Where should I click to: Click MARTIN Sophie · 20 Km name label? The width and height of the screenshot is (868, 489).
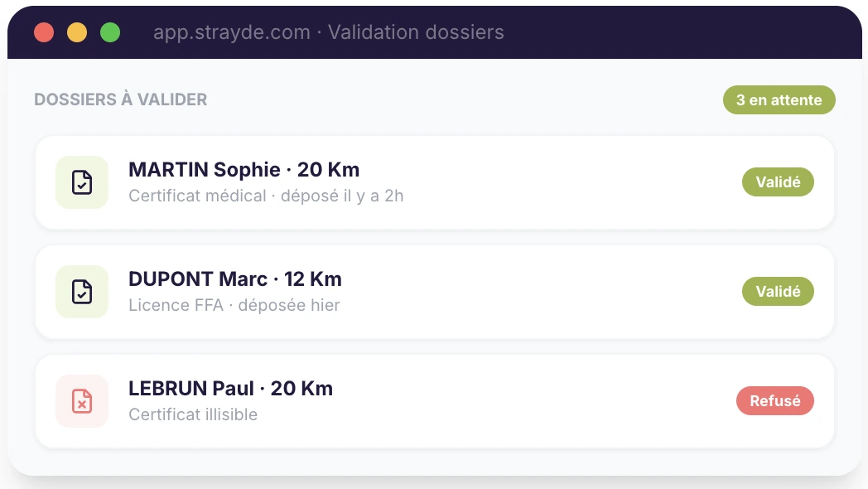[x=244, y=169]
